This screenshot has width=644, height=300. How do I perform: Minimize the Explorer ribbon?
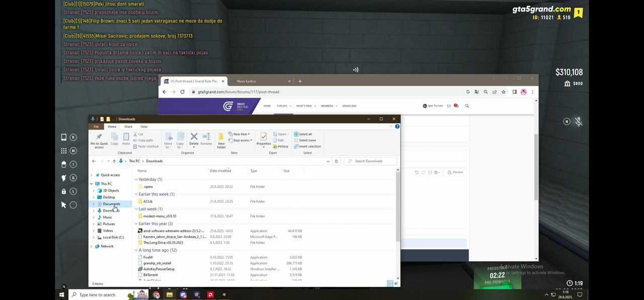(x=391, y=126)
